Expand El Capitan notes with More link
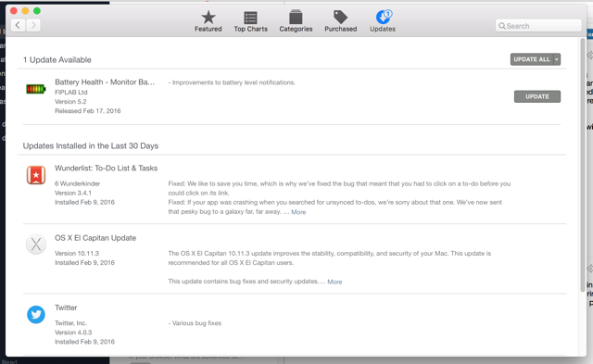 click(x=334, y=282)
